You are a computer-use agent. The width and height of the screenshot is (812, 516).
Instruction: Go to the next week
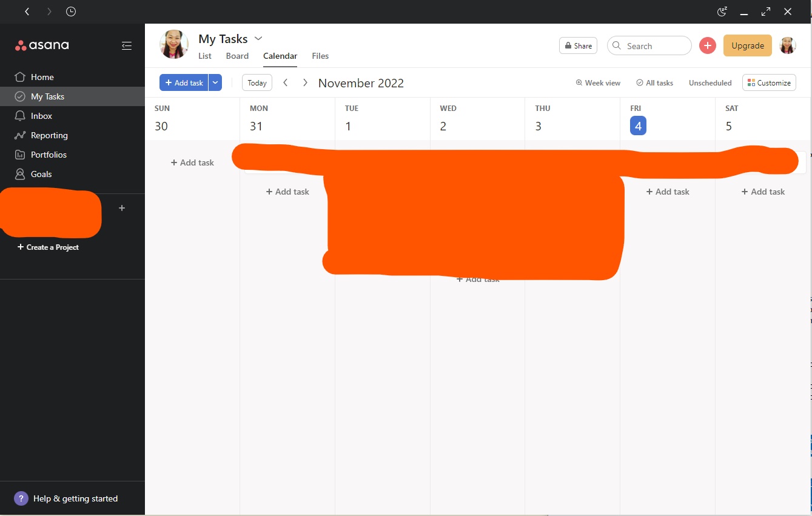click(x=305, y=82)
